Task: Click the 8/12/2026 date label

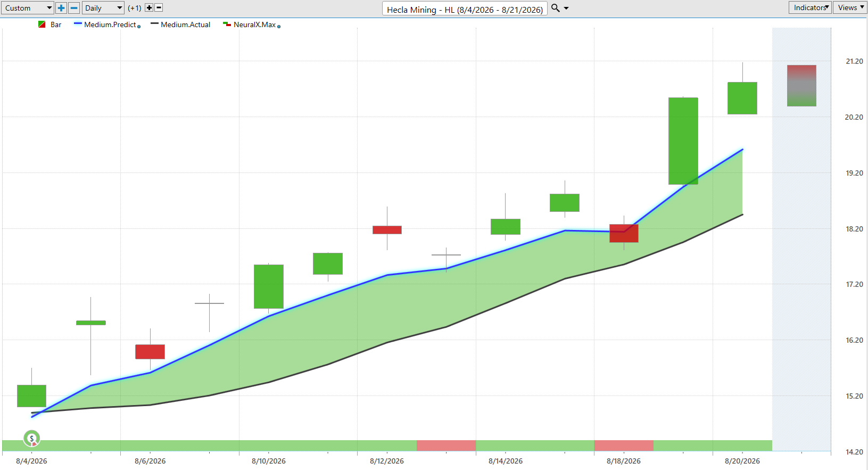Action: point(387,461)
